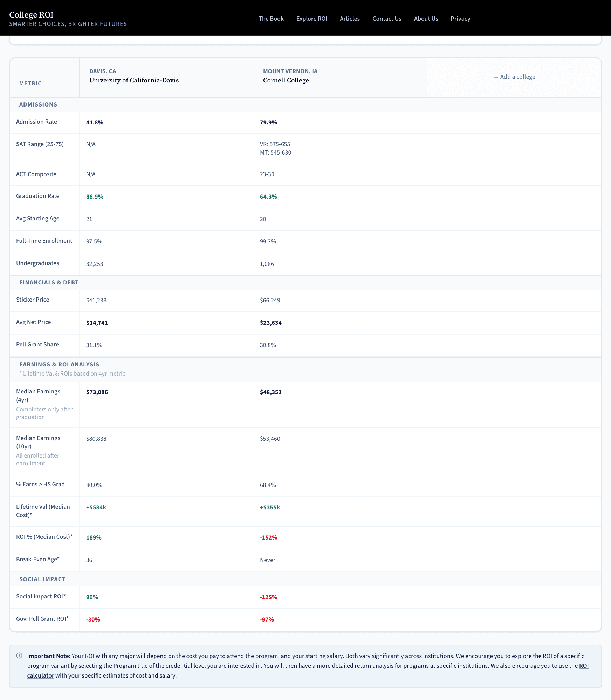Click the Median Earnings (10yr) label
This screenshot has height=700, width=611.
click(x=38, y=442)
